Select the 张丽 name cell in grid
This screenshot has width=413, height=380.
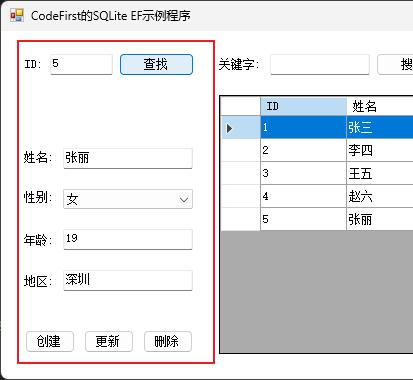pyautogui.click(x=380, y=219)
